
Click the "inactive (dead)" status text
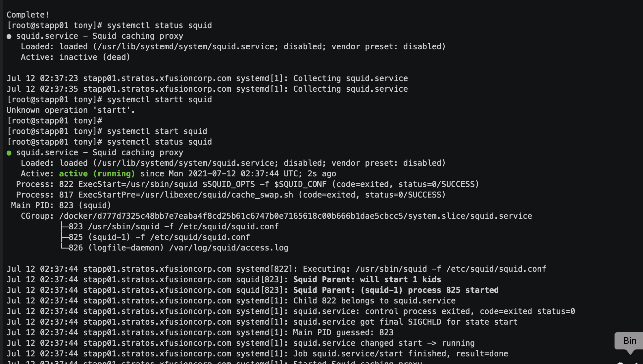[95, 57]
